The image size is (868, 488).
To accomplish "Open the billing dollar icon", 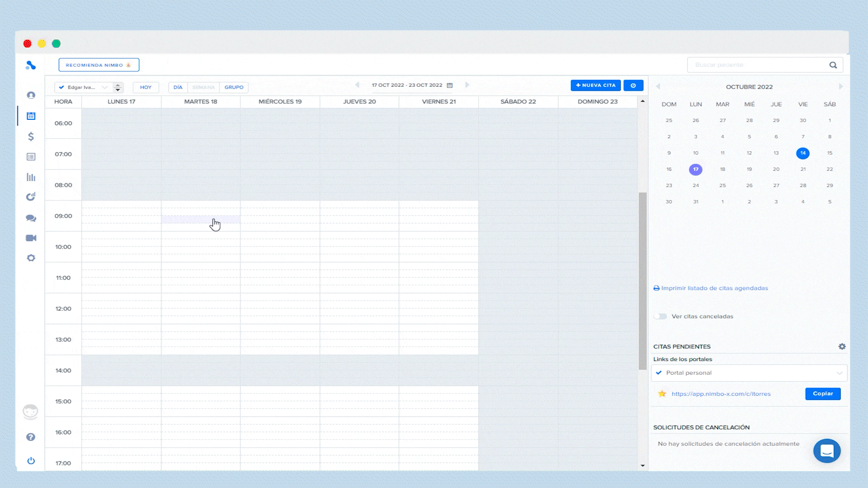I will pos(31,136).
